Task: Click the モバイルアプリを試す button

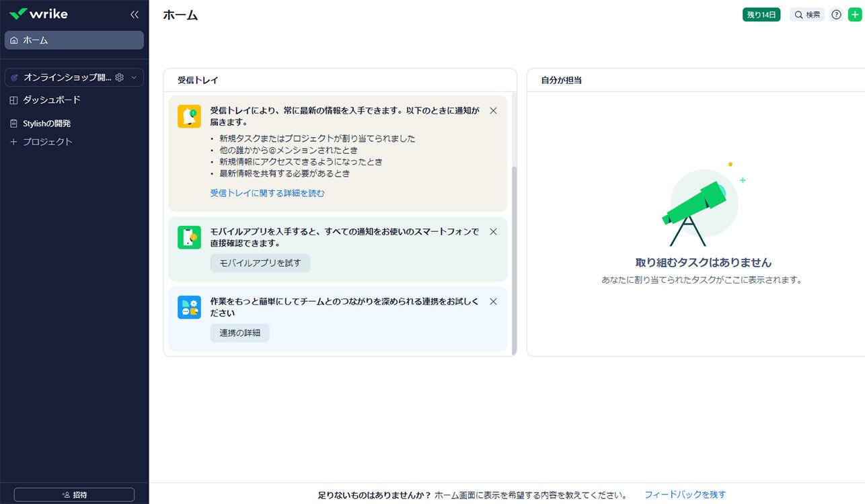Action: coord(260,263)
